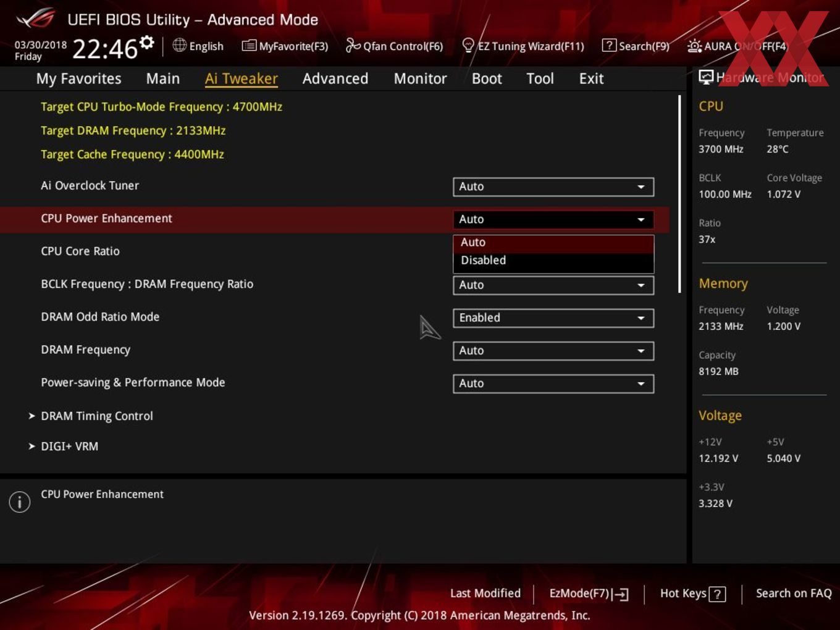840x630 pixels.
Task: Click the 3700 MHz CPU frequency value
Action: pos(721,149)
